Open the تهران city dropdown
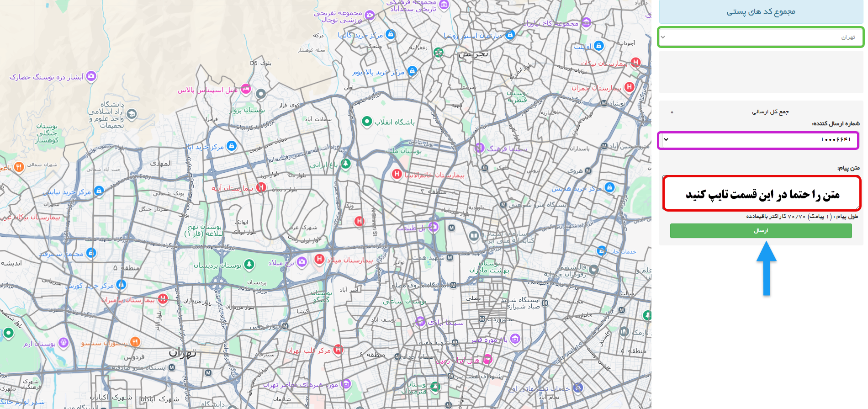 coord(760,37)
